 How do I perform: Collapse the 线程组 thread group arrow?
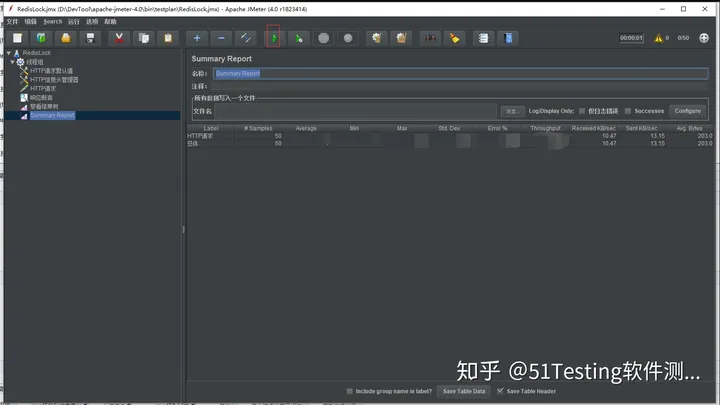coord(12,62)
